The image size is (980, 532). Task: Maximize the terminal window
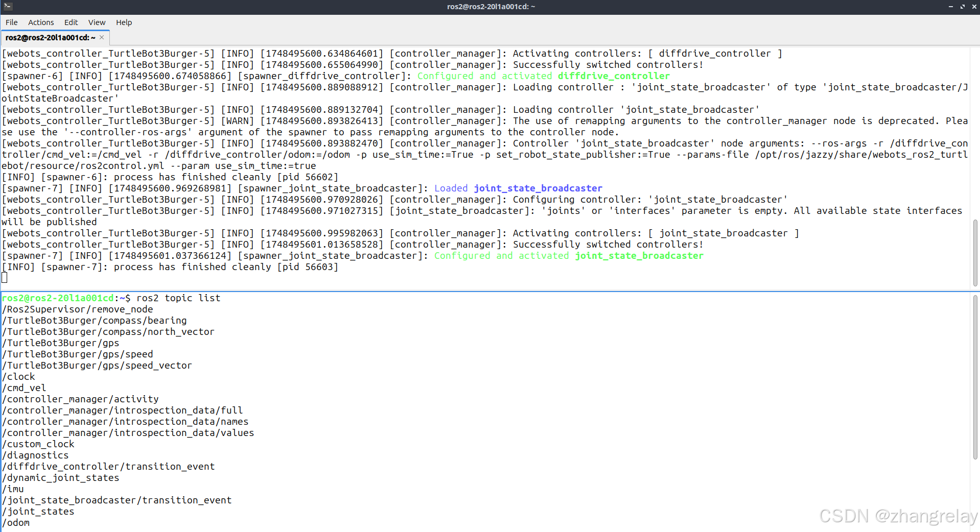(962, 7)
